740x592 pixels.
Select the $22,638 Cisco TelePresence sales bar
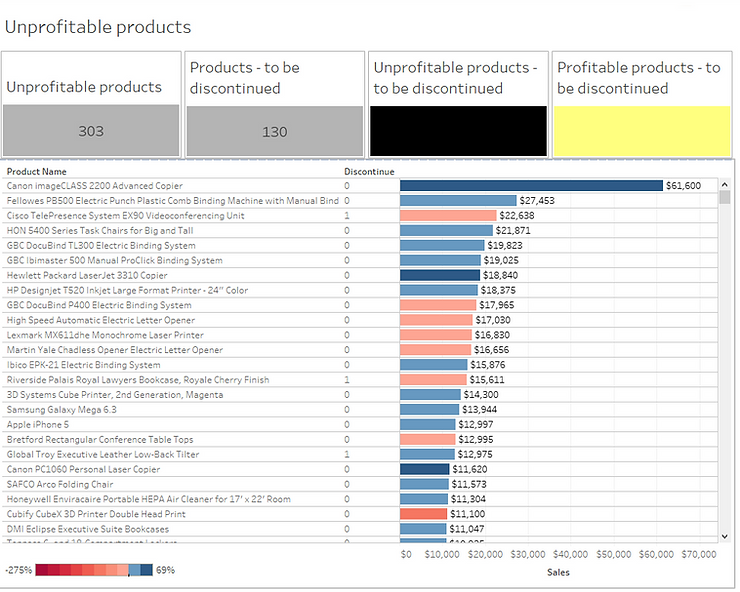[x=448, y=216]
